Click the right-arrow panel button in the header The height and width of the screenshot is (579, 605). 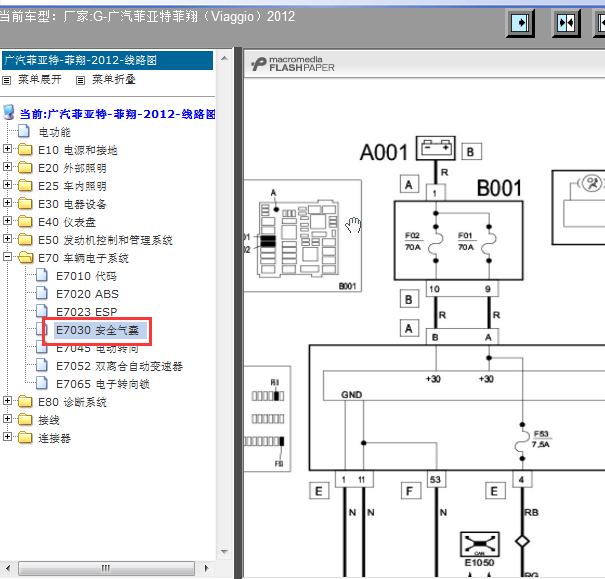point(520,23)
